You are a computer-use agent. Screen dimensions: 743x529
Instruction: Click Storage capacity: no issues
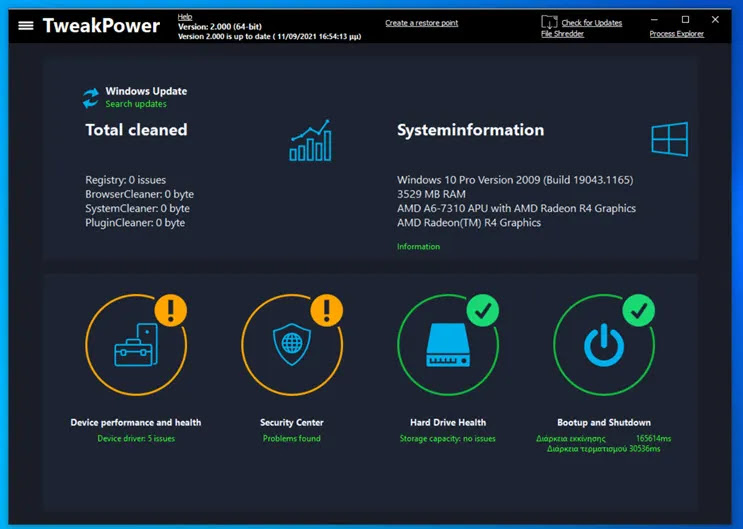click(448, 438)
